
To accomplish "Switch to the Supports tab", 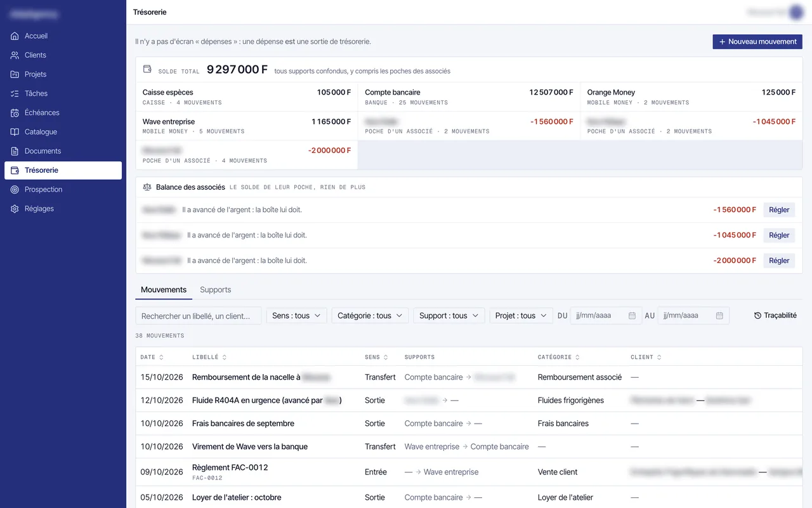I will (216, 290).
